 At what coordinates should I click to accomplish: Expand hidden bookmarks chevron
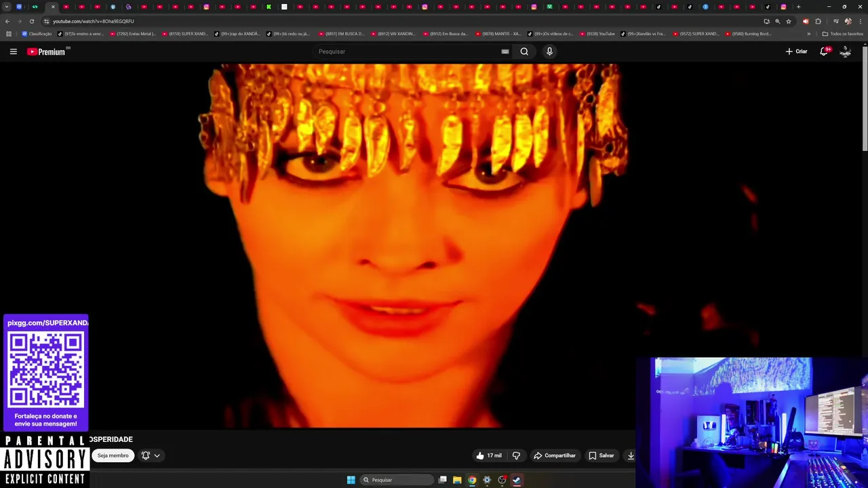pos(808,34)
